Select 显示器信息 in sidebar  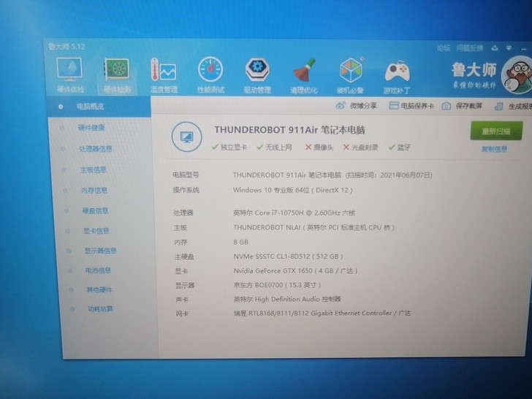[x=100, y=251]
